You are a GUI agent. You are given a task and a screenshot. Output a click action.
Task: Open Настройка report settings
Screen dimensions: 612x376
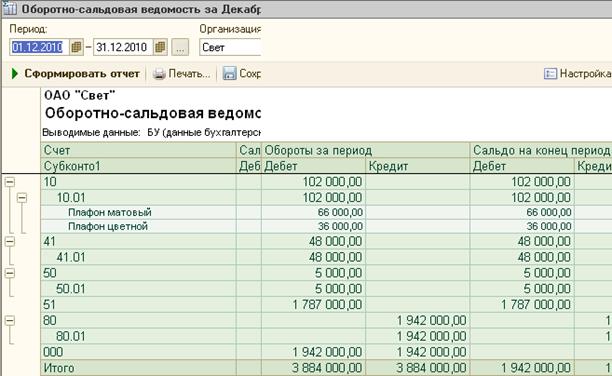(578, 73)
